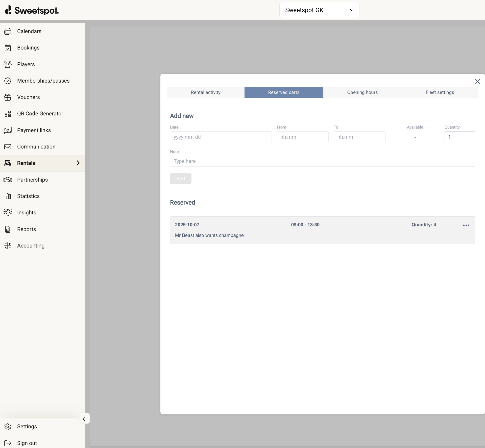The image size is (485, 448).
Task: Focus the Date yyyy-mm-dd input field
Action: pyautogui.click(x=221, y=137)
